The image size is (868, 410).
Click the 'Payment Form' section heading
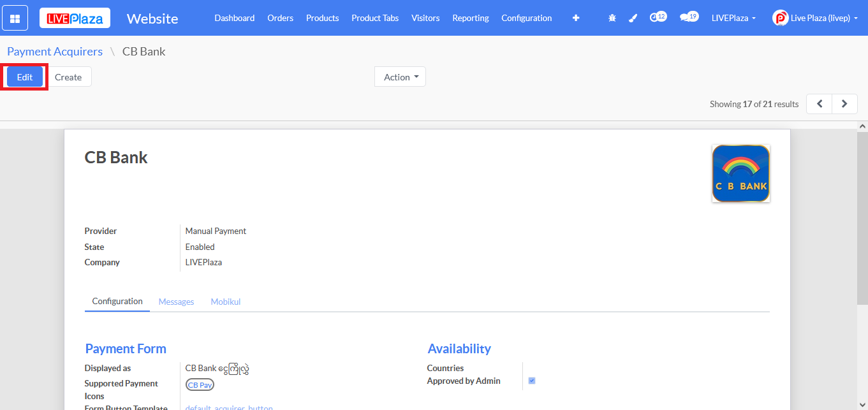(126, 349)
